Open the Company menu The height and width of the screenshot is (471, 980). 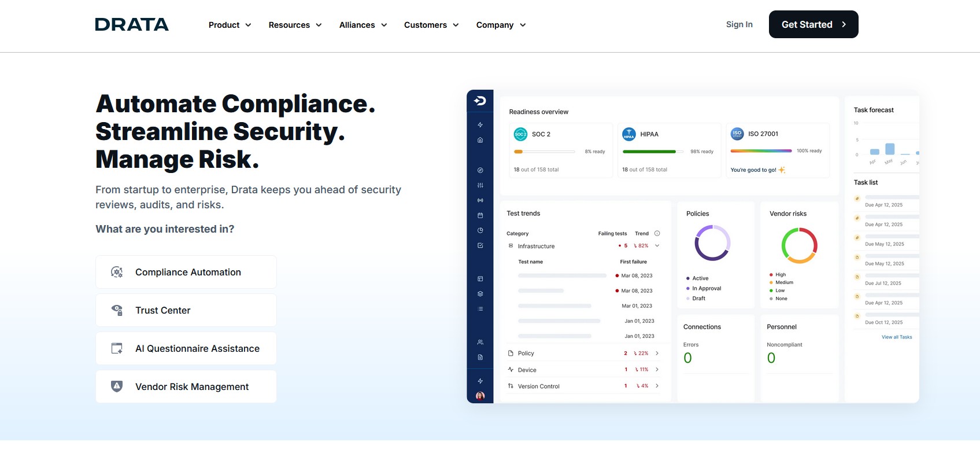501,25
